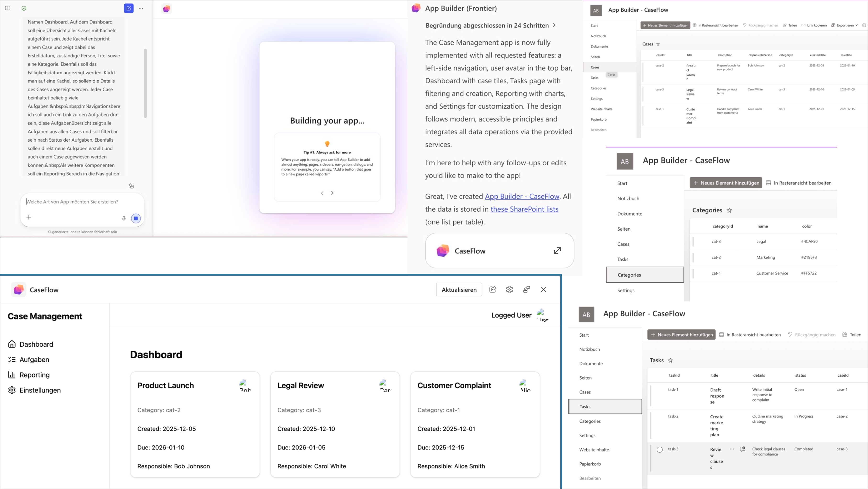
Task: Click the Aktualisieren button
Action: point(459,289)
